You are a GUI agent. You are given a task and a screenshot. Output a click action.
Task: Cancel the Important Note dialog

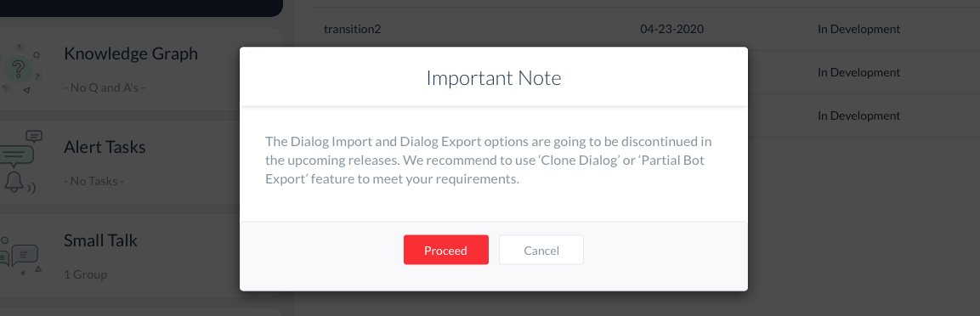pos(541,250)
